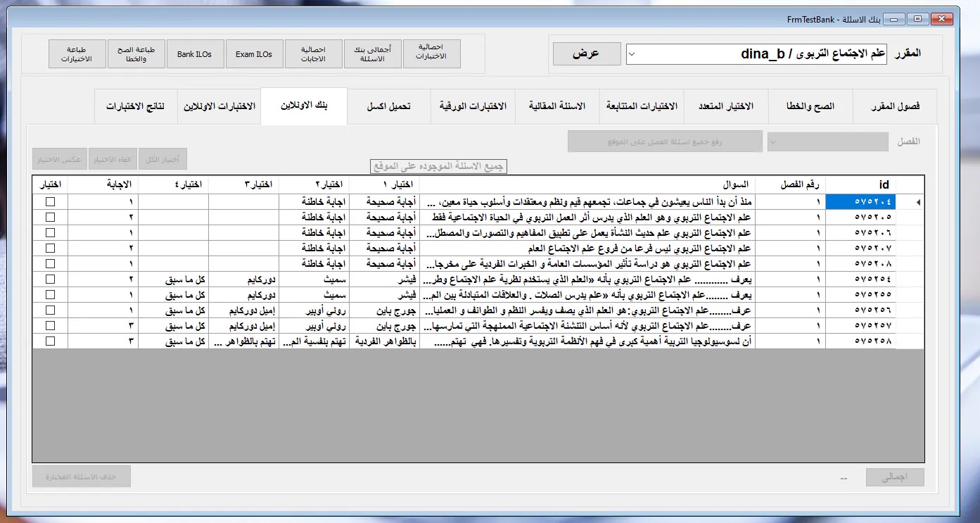Screen dimensions: 980x523
Task: Click the اجمالى button below the grid
Action: (x=895, y=477)
